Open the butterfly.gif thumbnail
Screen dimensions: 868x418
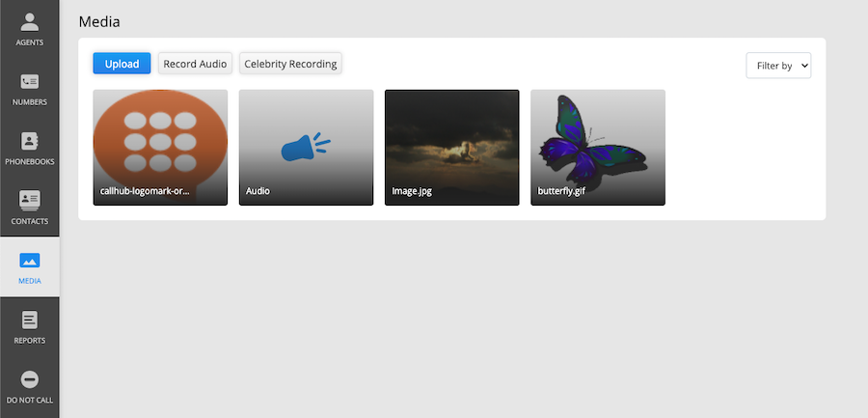point(598,148)
